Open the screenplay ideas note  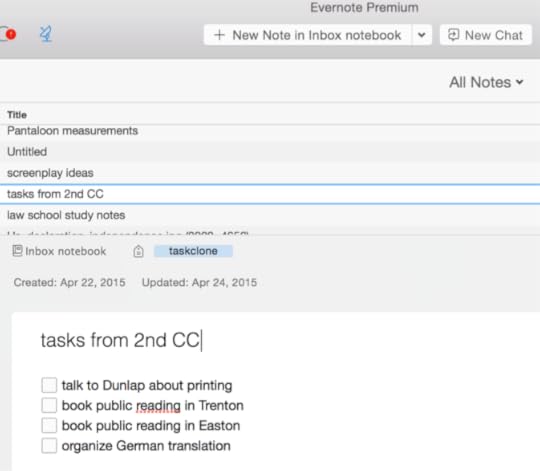[x=270, y=173]
